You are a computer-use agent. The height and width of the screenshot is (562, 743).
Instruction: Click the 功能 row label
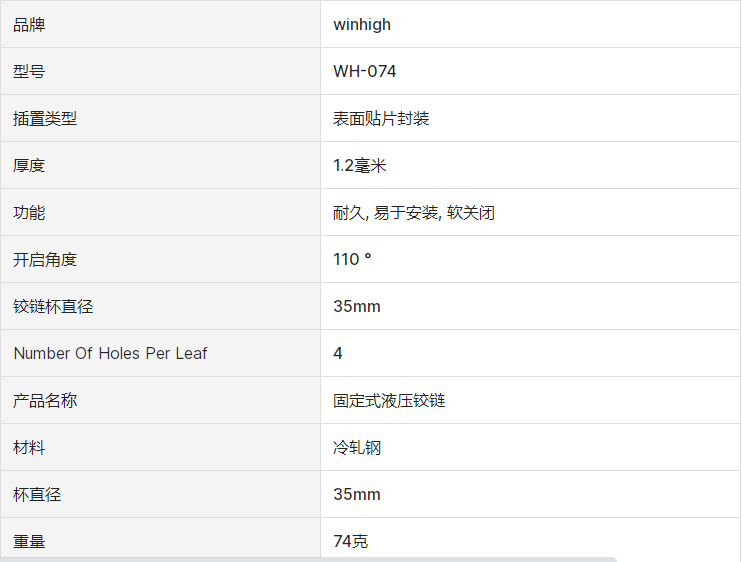(29, 213)
